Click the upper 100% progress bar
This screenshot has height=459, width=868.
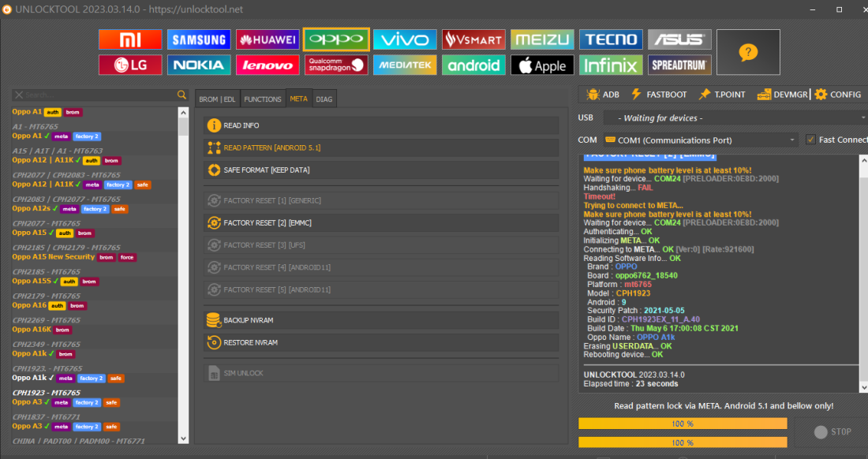pyautogui.click(x=683, y=424)
